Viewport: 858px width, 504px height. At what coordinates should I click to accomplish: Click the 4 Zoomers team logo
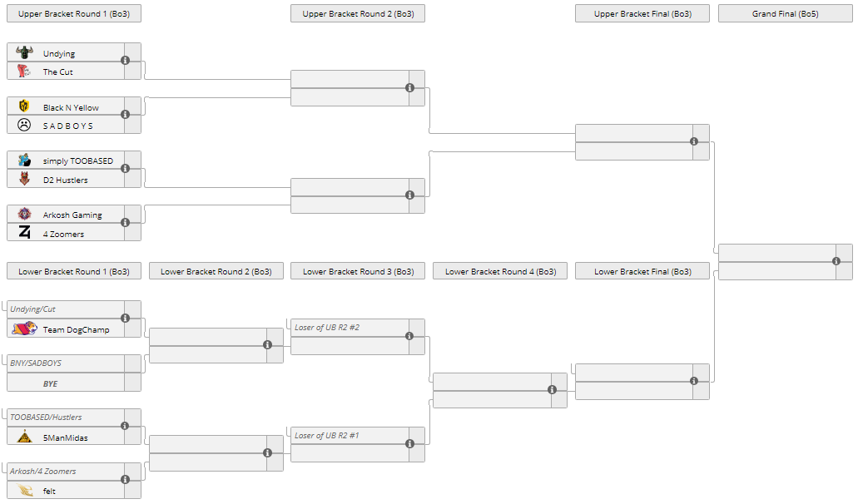coord(24,234)
